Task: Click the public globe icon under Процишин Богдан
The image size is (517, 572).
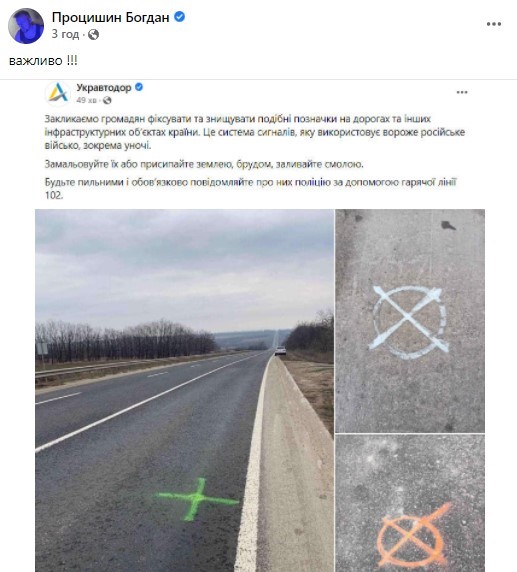Action: (93, 34)
